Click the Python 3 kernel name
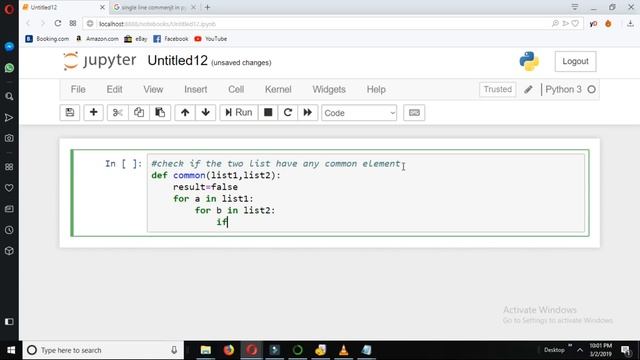Viewport: 640px width, 360px height. pos(563,89)
